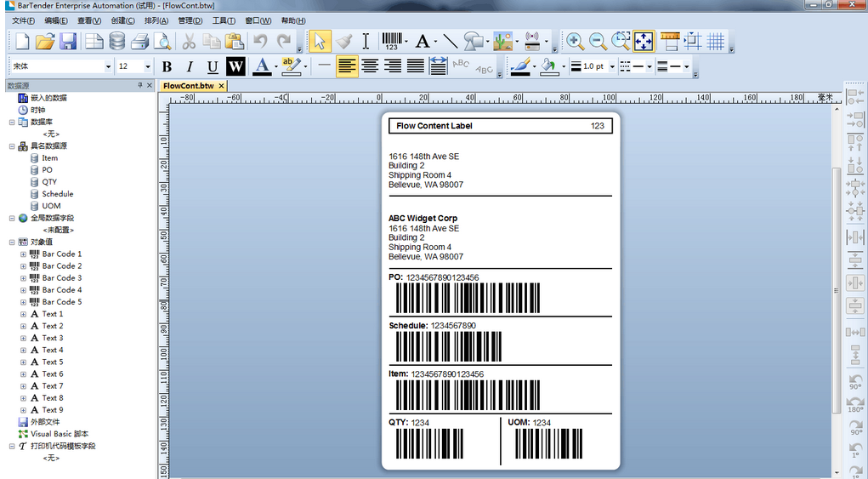This screenshot has height=479, width=868.
Task: Open page setup icon
Action: 94,42
